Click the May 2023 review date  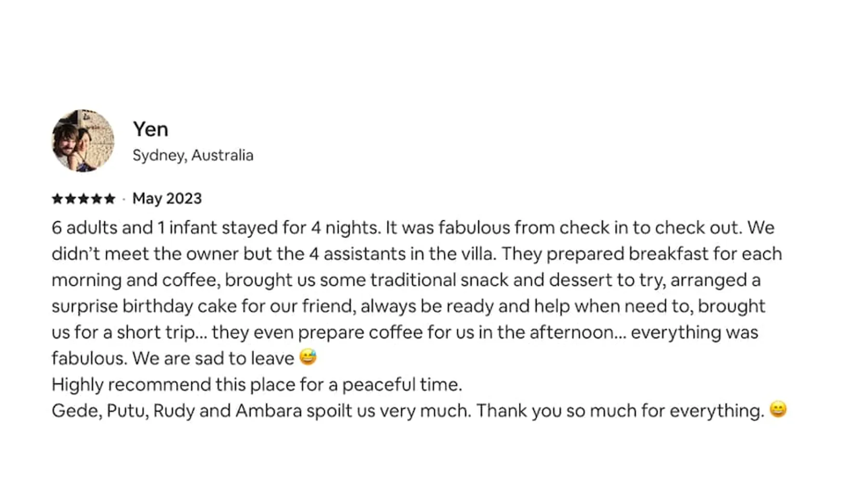(167, 199)
